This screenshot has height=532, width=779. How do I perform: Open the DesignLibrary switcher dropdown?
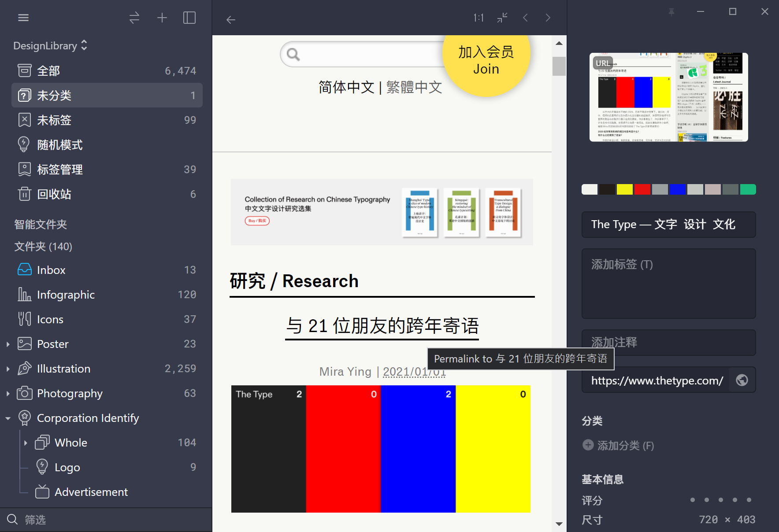point(50,45)
